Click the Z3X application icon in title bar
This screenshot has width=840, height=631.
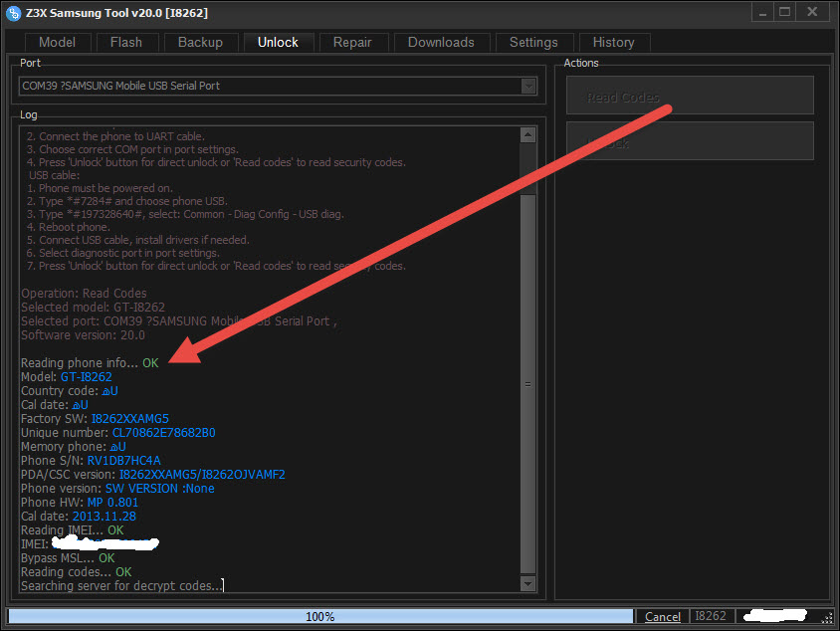point(13,13)
